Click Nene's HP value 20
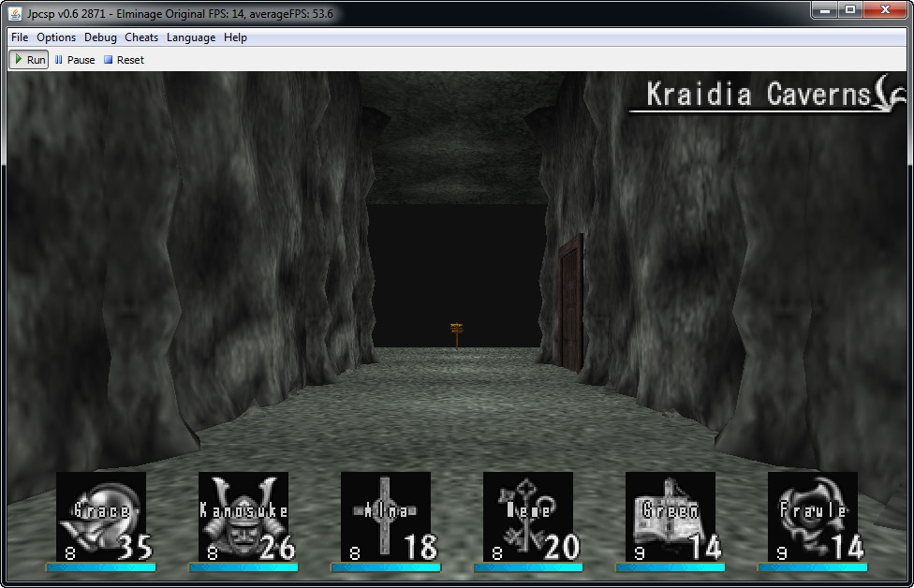The image size is (914, 588). click(562, 548)
